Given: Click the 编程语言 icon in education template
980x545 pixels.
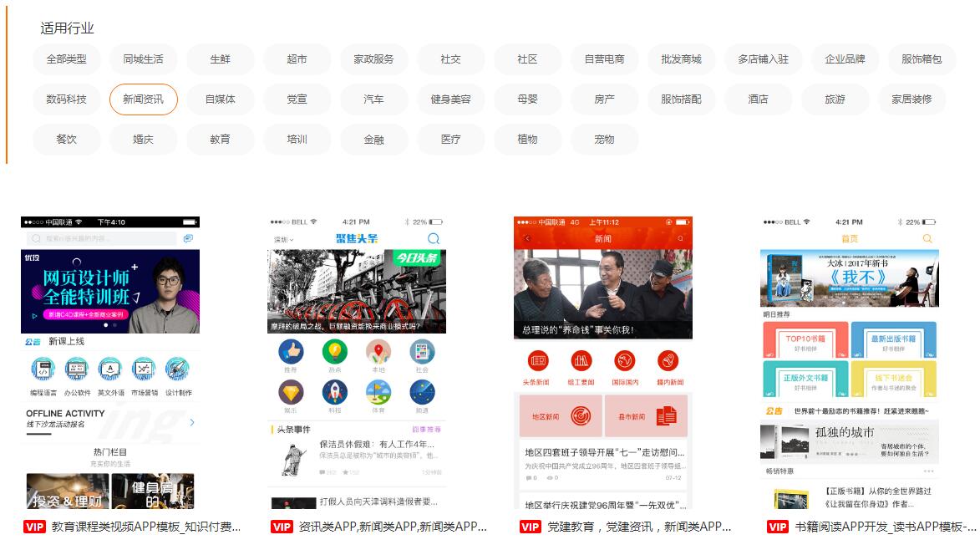Looking at the screenshot, I should [x=43, y=369].
